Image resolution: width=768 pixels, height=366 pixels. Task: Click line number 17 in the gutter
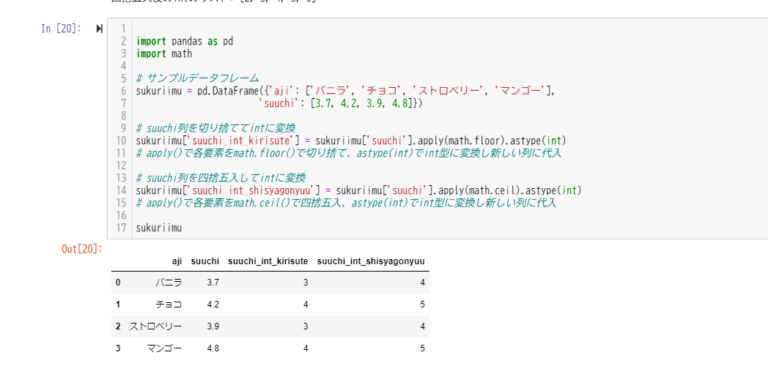(122, 228)
